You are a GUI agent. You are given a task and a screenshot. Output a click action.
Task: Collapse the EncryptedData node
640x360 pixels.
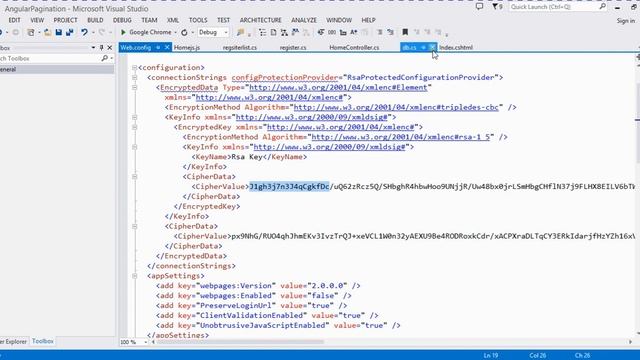point(134,87)
